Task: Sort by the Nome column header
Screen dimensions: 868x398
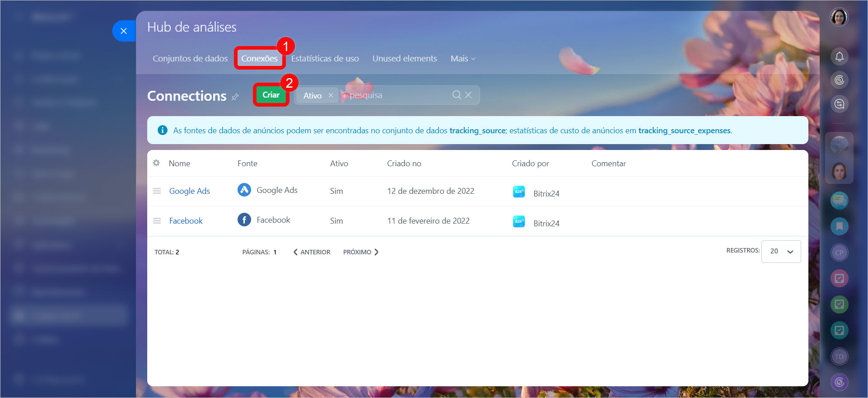Action: [179, 164]
